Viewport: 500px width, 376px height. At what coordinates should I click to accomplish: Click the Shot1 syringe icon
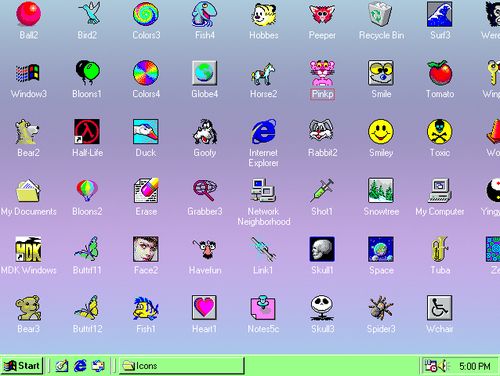pos(322,190)
